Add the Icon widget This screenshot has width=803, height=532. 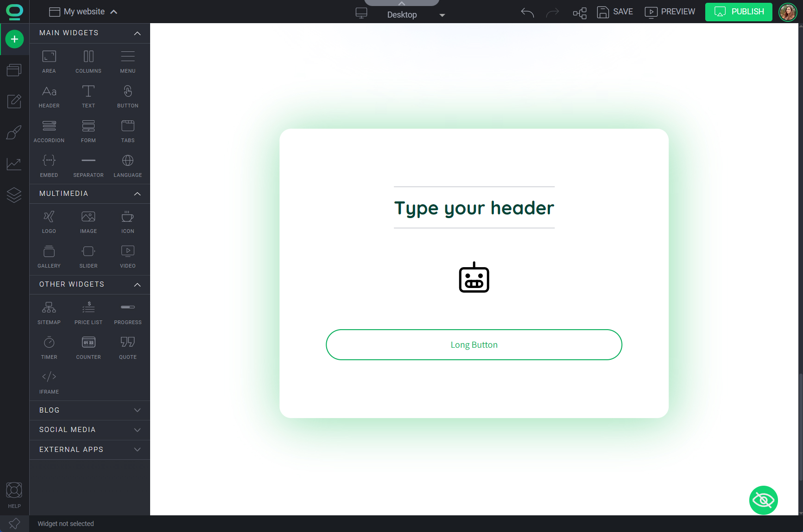(x=128, y=222)
